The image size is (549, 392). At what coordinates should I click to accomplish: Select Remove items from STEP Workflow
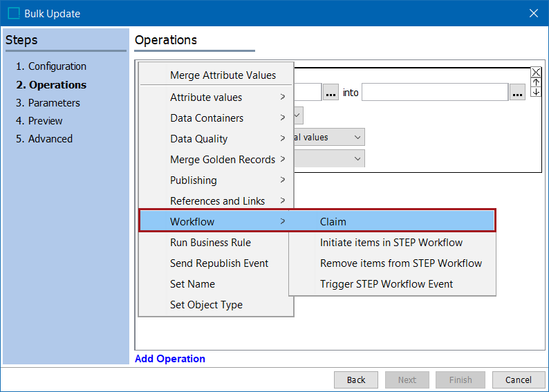392,263
